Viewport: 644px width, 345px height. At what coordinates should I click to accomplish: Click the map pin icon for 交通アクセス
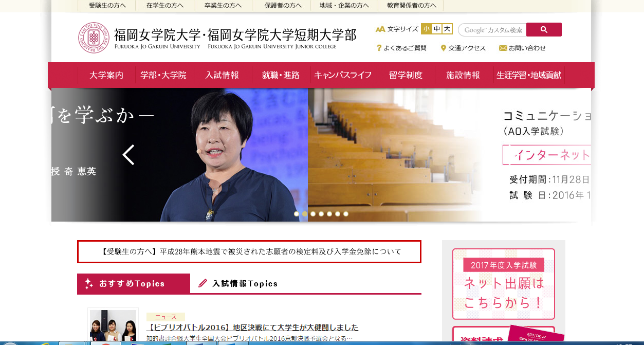pyautogui.click(x=443, y=48)
